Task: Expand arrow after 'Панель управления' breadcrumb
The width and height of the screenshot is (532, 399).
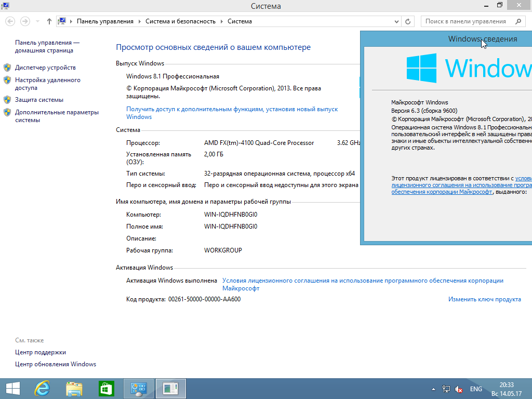Action: pos(139,21)
